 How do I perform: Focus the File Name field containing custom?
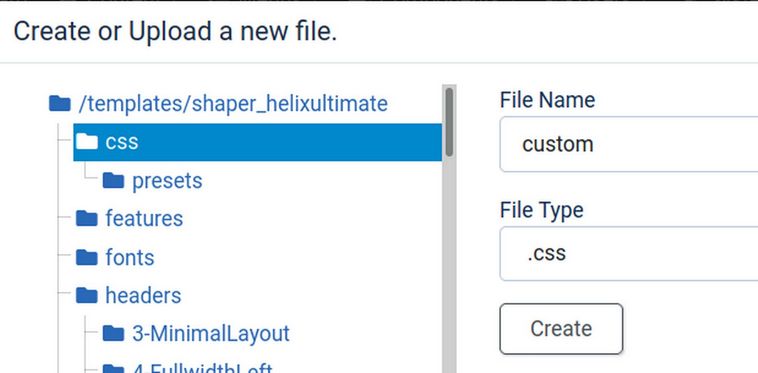tap(629, 144)
